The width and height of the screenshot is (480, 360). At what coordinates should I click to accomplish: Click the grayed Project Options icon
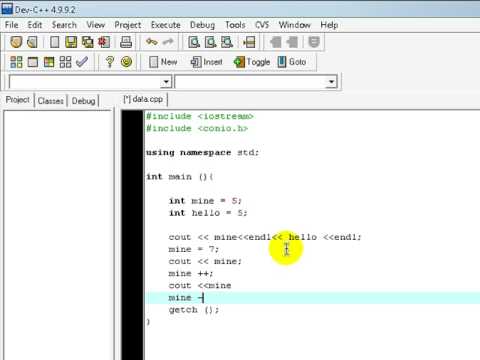click(314, 42)
